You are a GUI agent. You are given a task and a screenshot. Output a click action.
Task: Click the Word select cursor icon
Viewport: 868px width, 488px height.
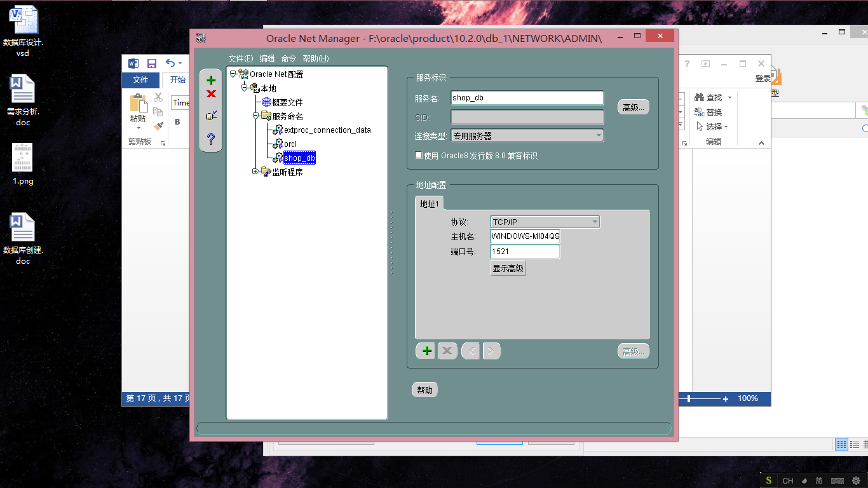click(700, 126)
